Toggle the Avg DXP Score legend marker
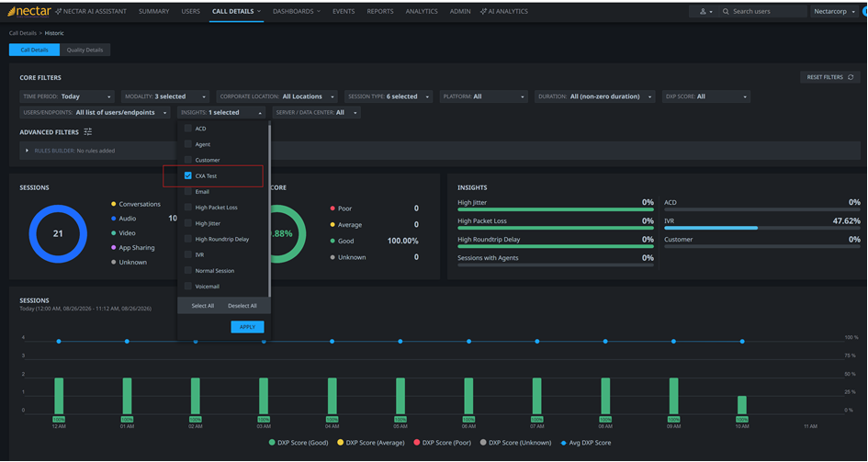868x462 pixels. click(564, 443)
